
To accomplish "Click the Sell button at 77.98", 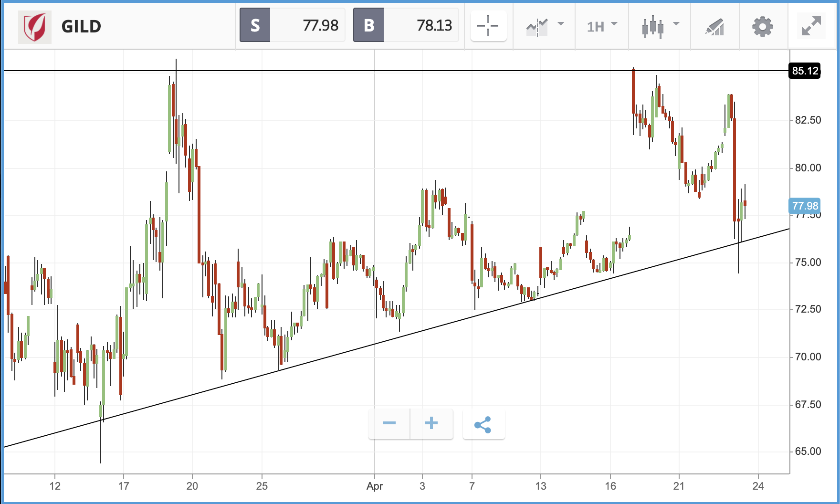I will (x=292, y=25).
